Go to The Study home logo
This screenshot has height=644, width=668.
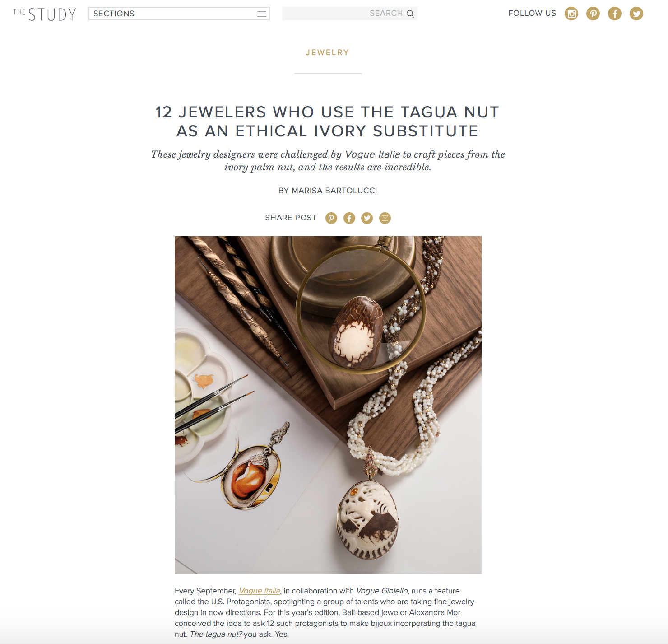click(45, 14)
